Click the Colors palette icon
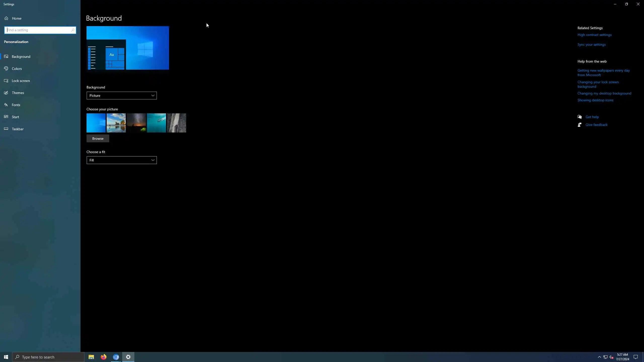The image size is (644, 362). [6, 68]
